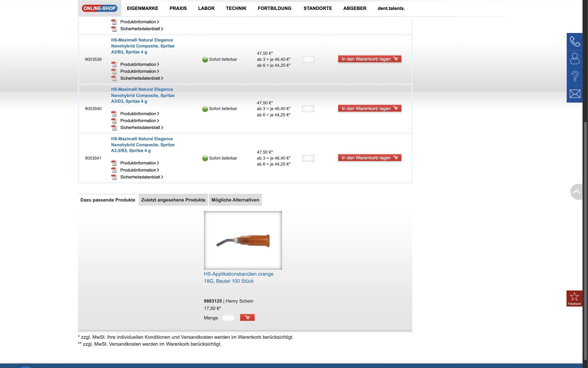
Task: Open the ONLINE-SHOP menu
Action: click(x=99, y=8)
